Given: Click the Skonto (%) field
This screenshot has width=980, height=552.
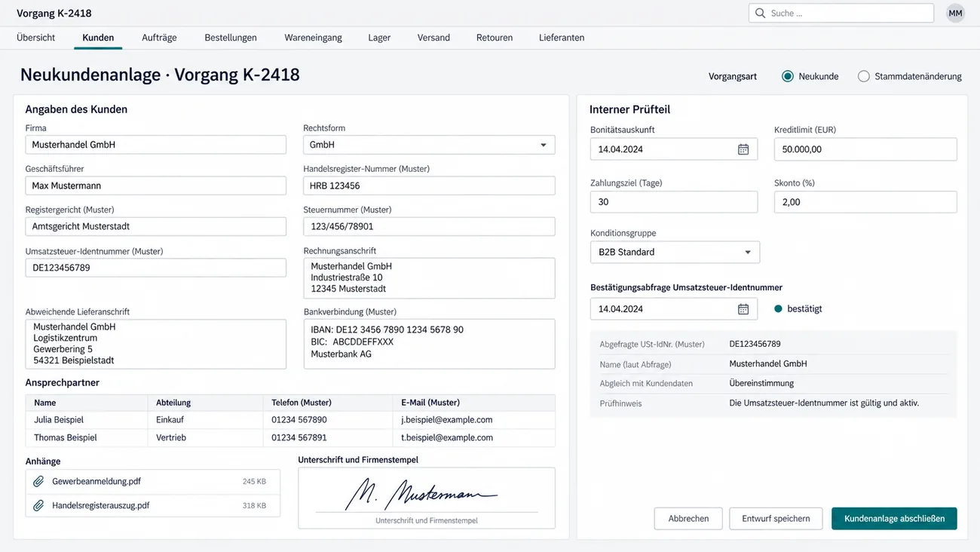Looking at the screenshot, I should tap(865, 202).
